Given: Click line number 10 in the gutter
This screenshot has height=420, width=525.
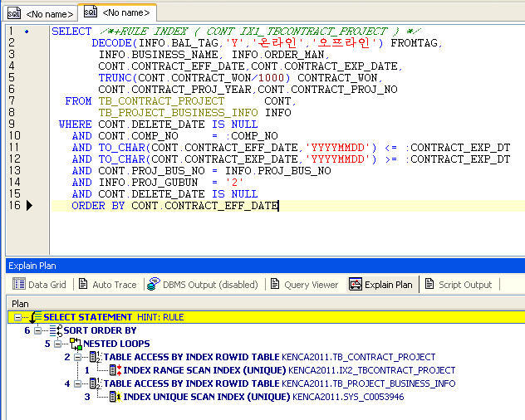Looking at the screenshot, I should point(14,135).
